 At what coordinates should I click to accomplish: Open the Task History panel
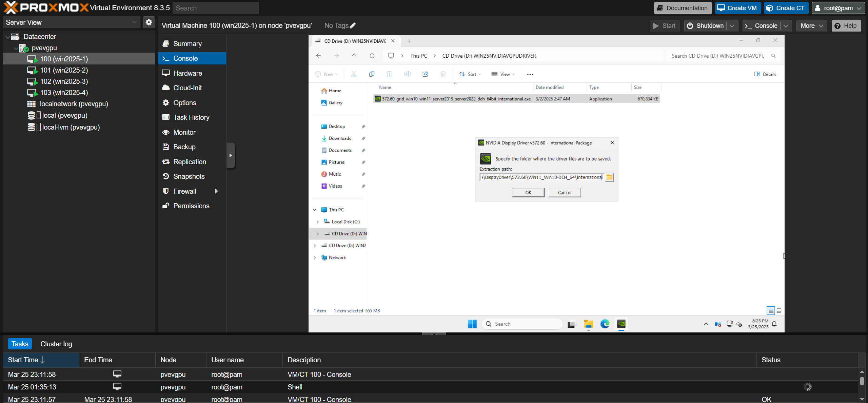[192, 117]
